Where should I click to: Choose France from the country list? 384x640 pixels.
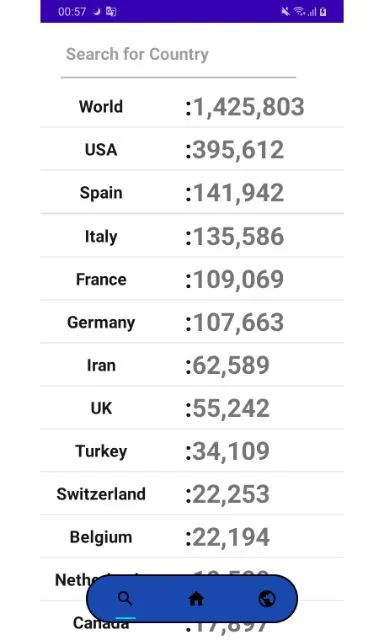tap(192, 279)
